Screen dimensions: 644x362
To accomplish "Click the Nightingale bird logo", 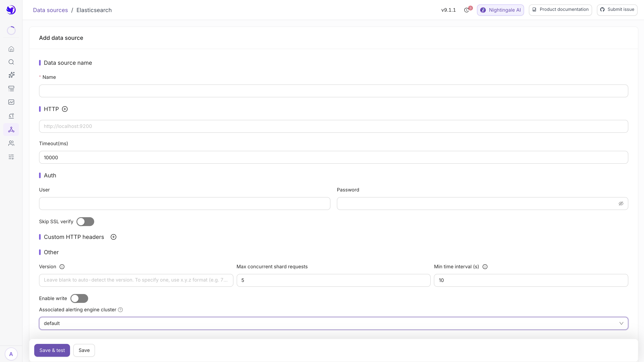I will point(11,10).
